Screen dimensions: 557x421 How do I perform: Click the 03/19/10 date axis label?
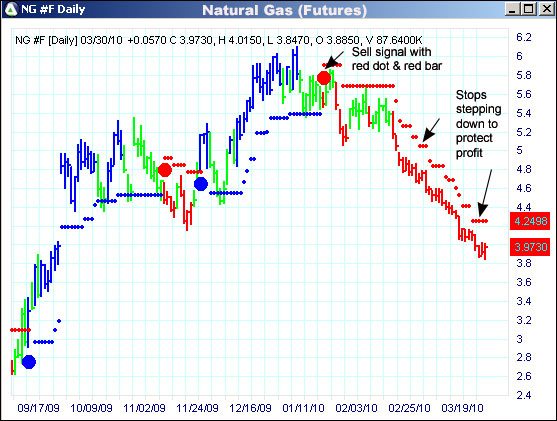[x=462, y=408]
